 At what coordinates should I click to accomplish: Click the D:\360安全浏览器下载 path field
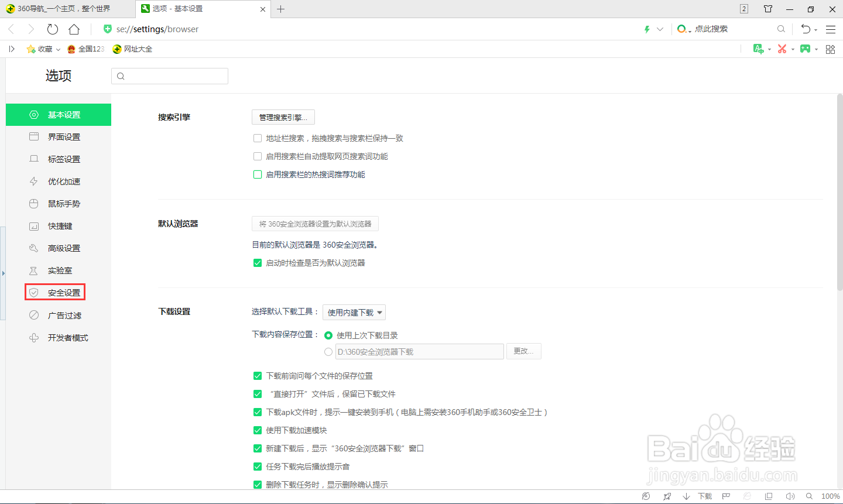click(420, 351)
